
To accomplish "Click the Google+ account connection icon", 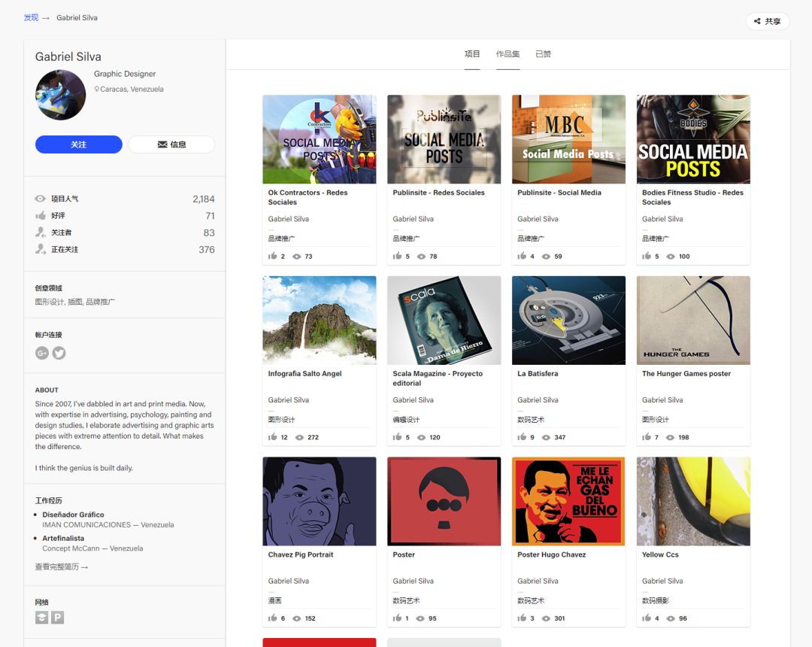I will tap(42, 353).
